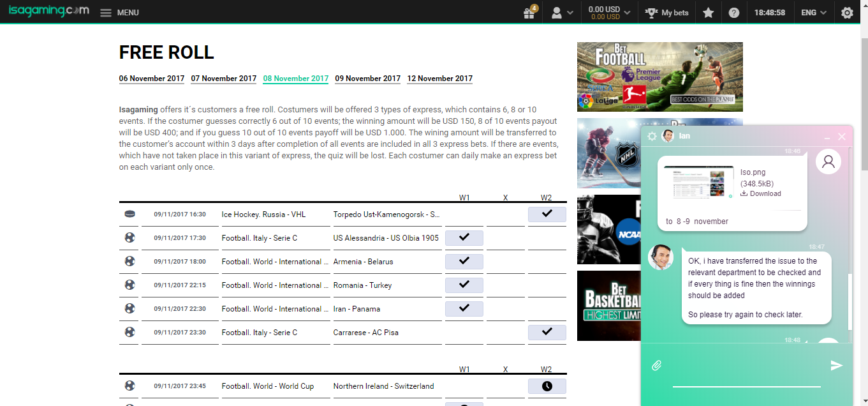This screenshot has height=406, width=868.
Task: Click football icon in Carrarese - AC Pisa row
Action: click(130, 333)
